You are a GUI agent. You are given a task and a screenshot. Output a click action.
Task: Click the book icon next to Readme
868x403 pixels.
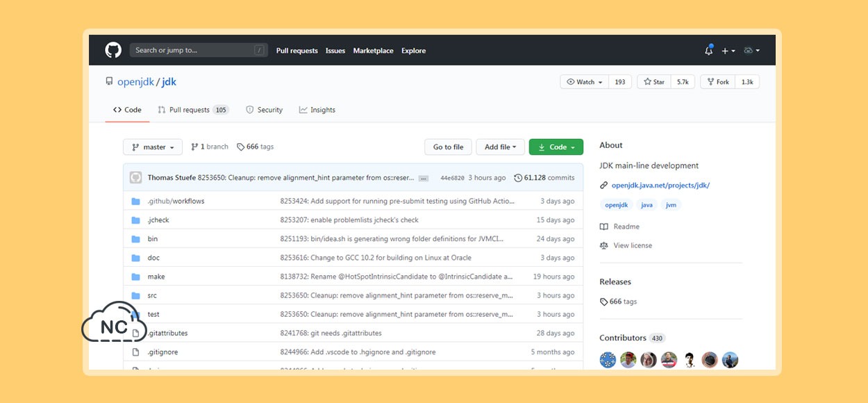point(604,227)
